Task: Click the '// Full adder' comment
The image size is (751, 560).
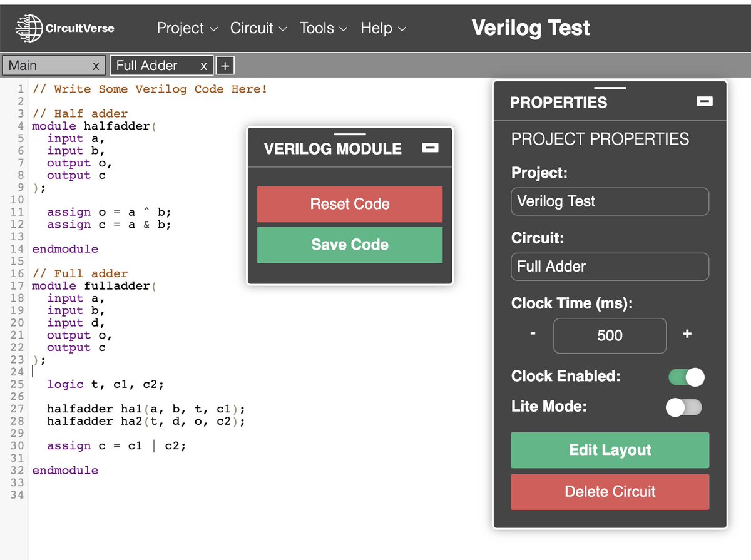Action: (80, 273)
